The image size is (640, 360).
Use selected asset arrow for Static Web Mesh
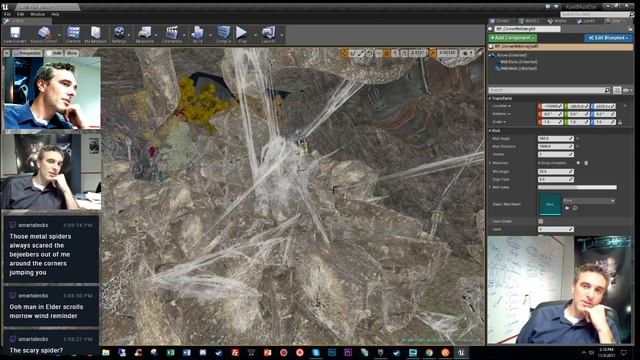(x=567, y=208)
